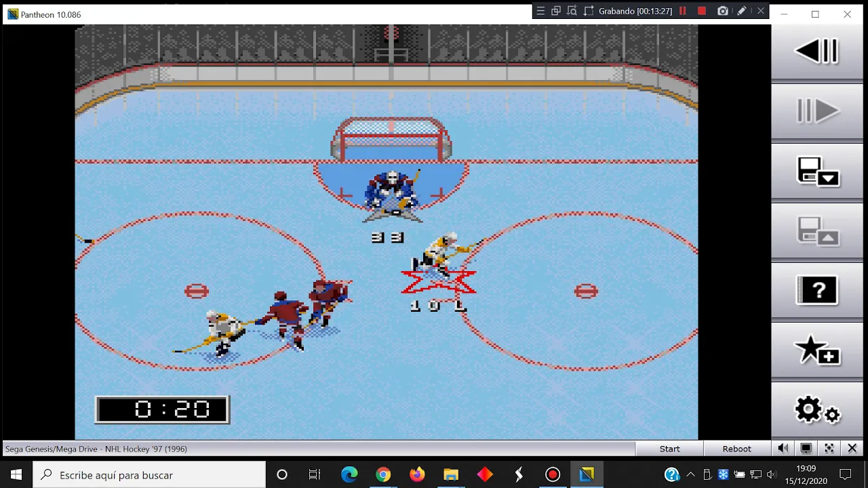Take a screenshot with camera icon

pyautogui.click(x=723, y=11)
